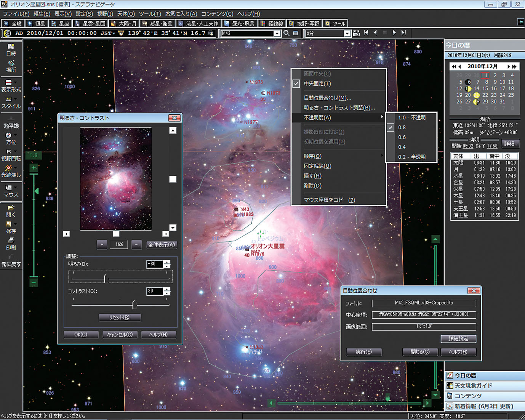Click next month arrow in calendar
The height and width of the screenshot is (420, 525).
click(x=508, y=66)
